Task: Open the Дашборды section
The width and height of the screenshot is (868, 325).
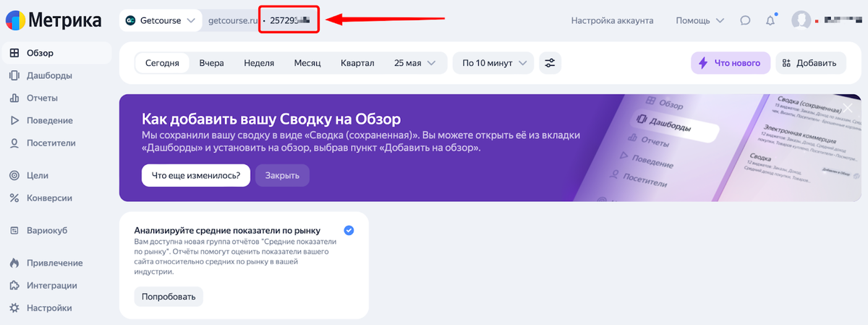Action: point(48,75)
